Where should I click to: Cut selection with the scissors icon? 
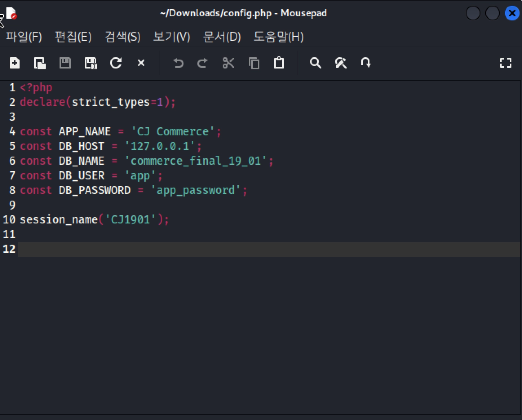(228, 63)
